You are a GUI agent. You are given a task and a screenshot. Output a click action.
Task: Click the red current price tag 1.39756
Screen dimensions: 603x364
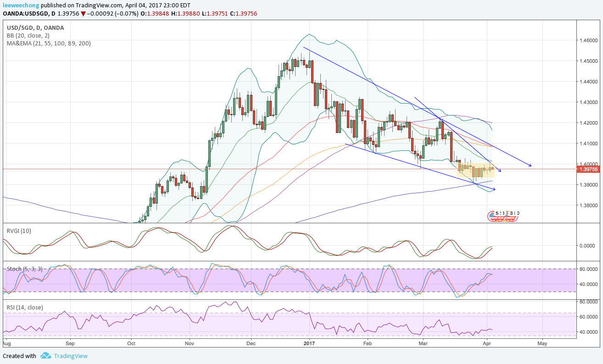[x=588, y=169]
